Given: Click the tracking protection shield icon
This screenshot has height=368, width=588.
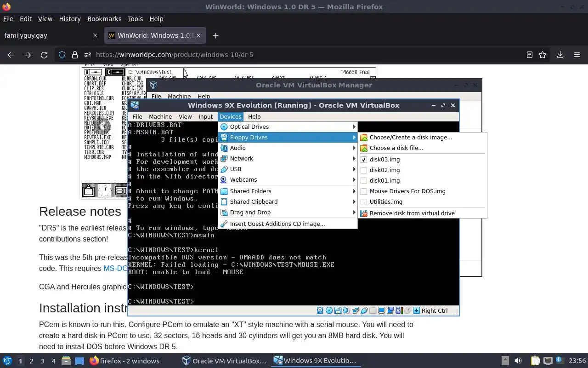Looking at the screenshot, I should 62,55.
